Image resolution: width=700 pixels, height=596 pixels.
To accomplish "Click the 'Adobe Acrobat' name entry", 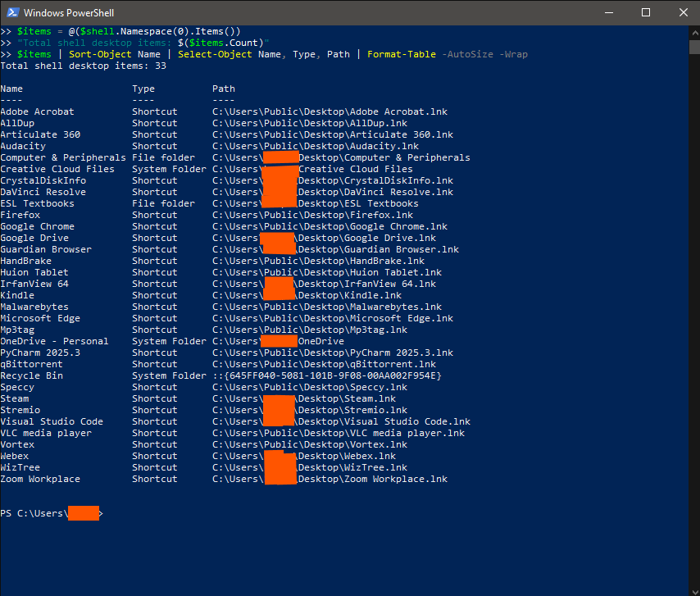I will click(x=38, y=111).
